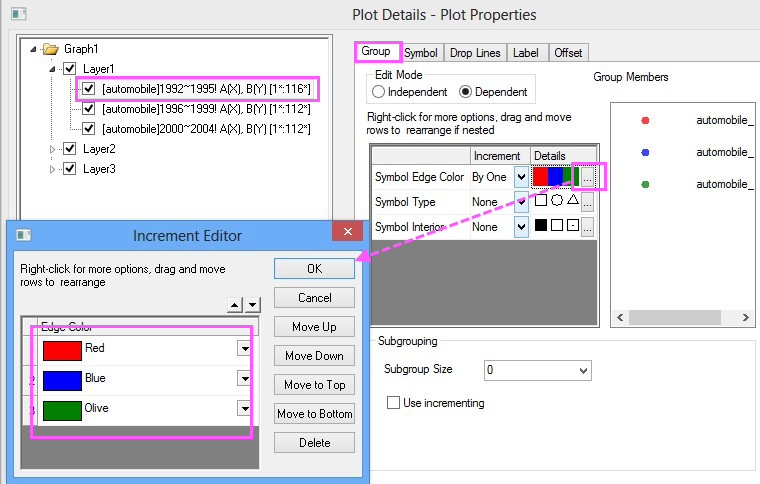This screenshot has height=484, width=760.
Task: Select the Independent edit mode
Action: [x=379, y=92]
